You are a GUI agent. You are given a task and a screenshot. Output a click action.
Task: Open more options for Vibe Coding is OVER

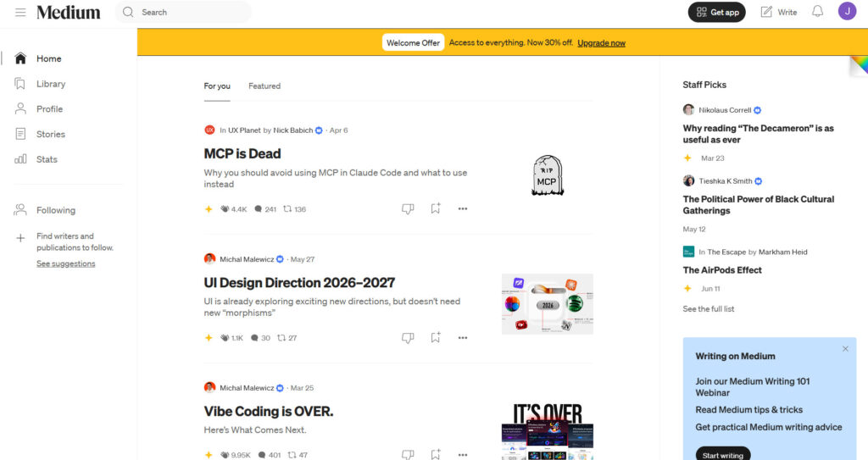[x=463, y=455]
